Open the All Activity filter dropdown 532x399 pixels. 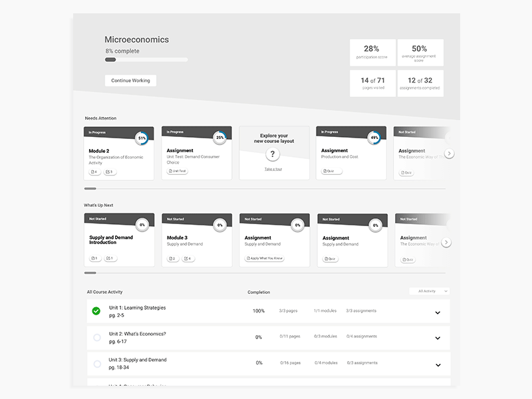(429, 291)
